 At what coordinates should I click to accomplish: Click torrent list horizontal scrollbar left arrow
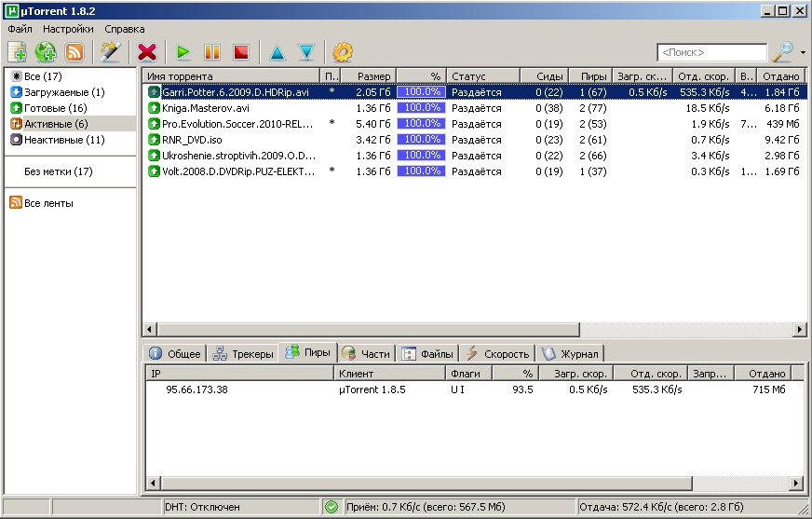[x=150, y=329]
